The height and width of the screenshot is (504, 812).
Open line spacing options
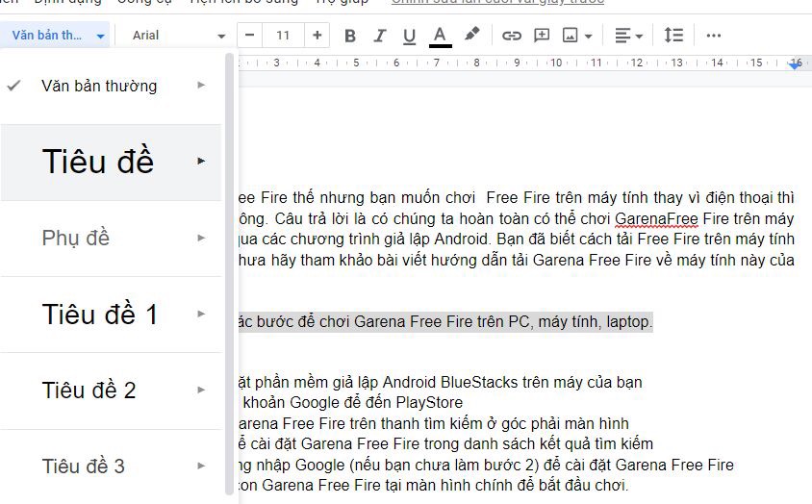point(673,36)
